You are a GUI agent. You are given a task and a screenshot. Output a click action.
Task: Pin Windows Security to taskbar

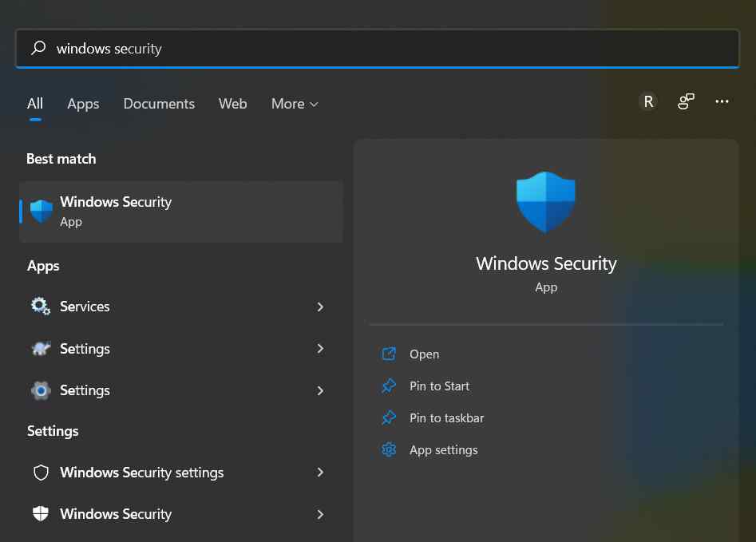[446, 418]
